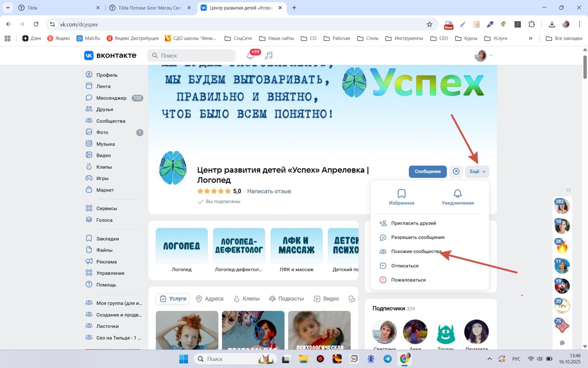Expand the Ещё dropdown button
Screen dimensions: 588x368
click(x=477, y=171)
